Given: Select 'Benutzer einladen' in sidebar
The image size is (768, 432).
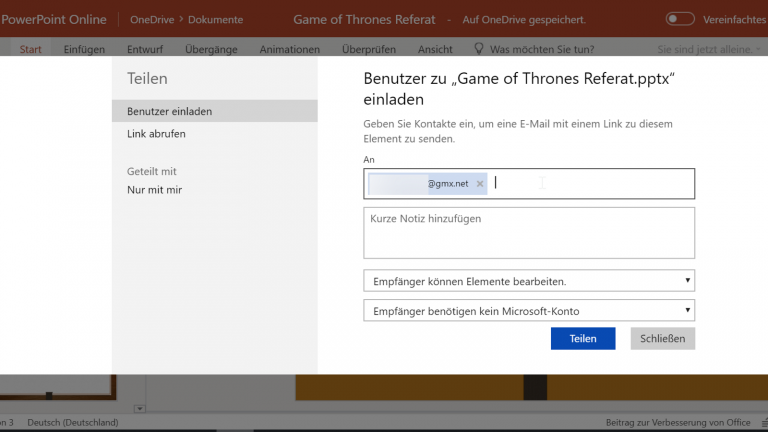Looking at the screenshot, I should pos(170,111).
